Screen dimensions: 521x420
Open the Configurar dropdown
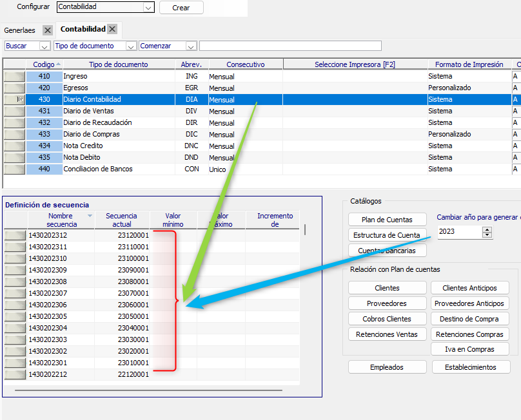coord(148,8)
